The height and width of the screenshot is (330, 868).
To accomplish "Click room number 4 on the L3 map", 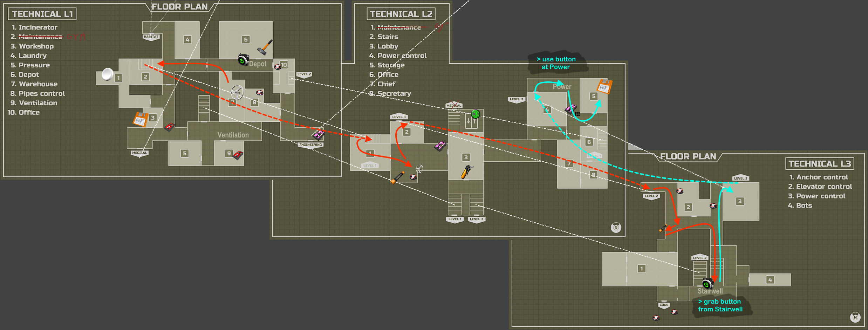I will [x=770, y=280].
